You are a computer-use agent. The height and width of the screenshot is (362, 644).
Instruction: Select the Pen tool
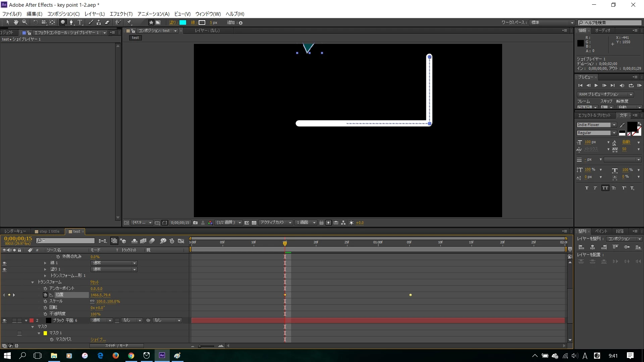tap(71, 22)
